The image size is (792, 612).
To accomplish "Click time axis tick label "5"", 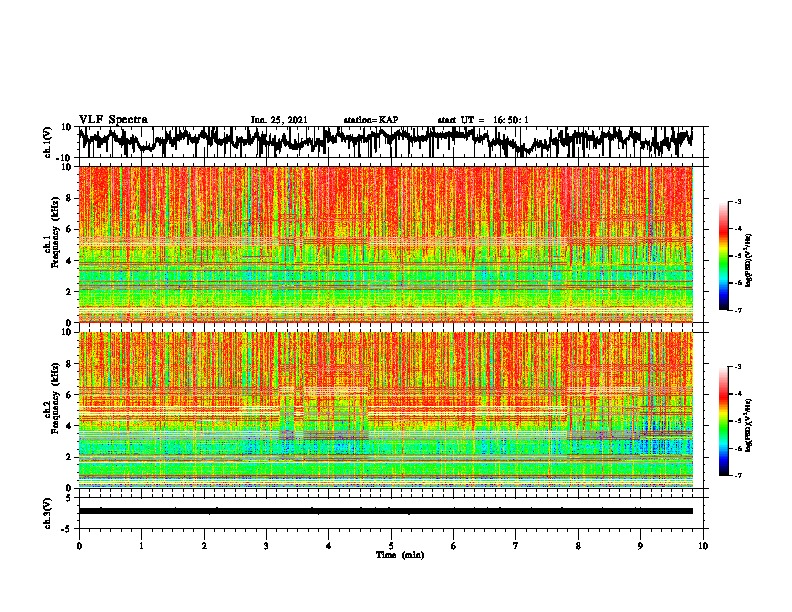I will [391, 546].
